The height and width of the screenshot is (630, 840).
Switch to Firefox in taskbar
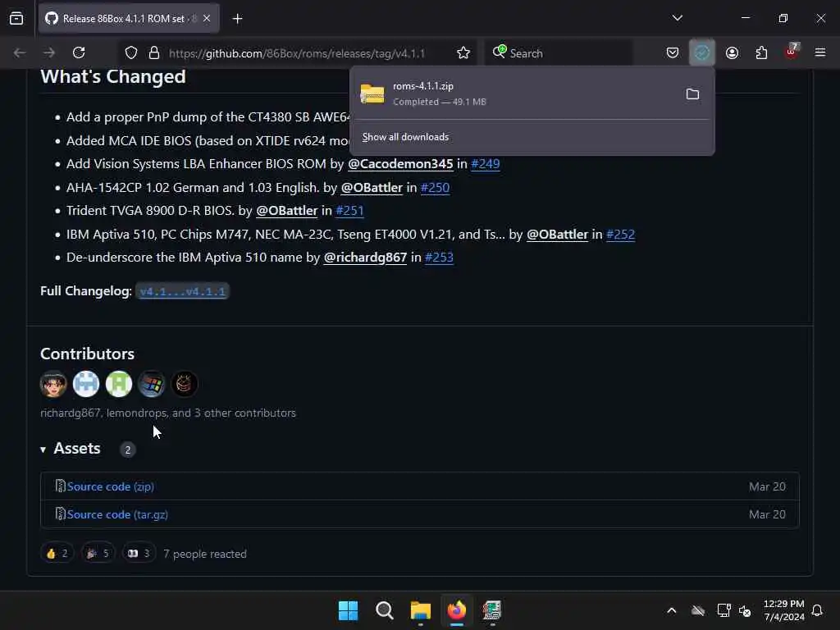point(456,610)
